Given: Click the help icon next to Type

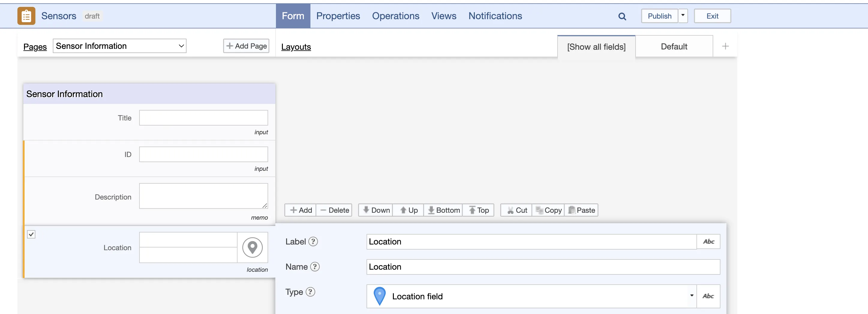Looking at the screenshot, I should click(310, 292).
